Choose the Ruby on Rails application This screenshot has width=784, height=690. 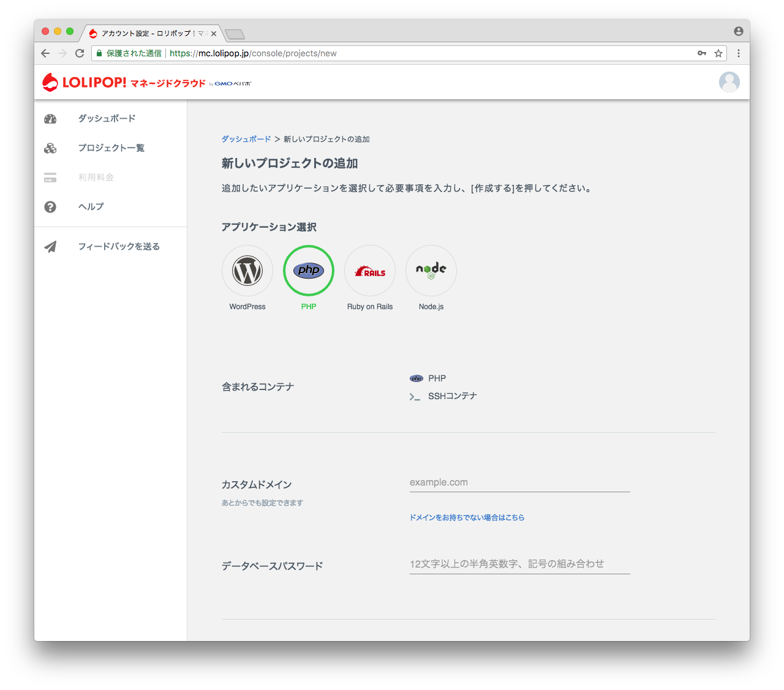point(369,270)
